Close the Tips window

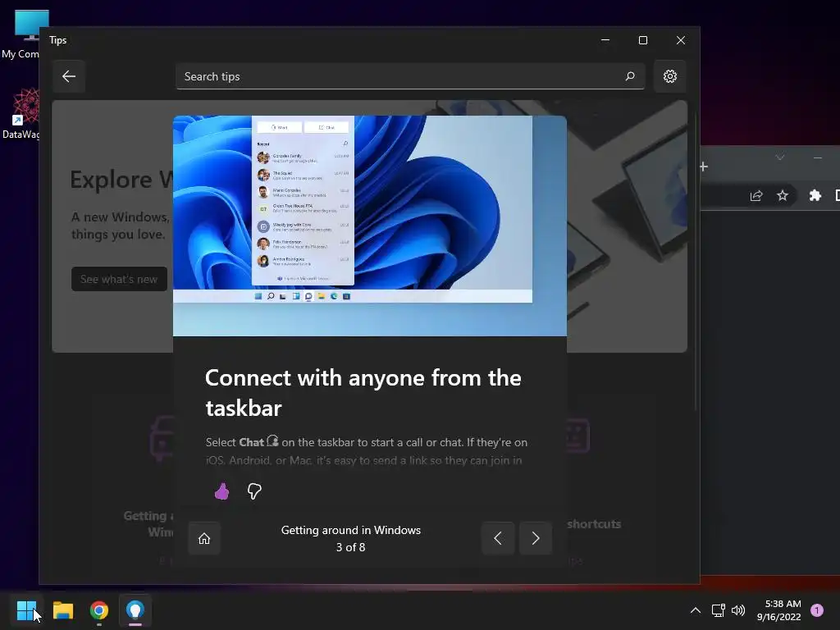coord(680,40)
